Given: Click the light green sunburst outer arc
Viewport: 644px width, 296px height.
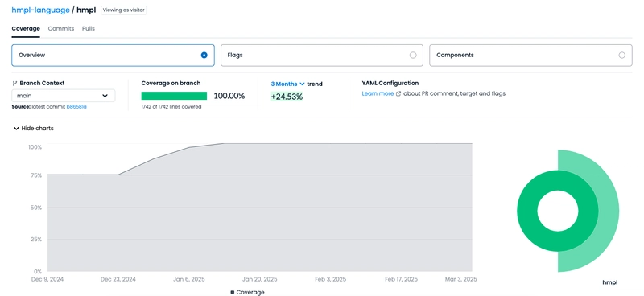Looking at the screenshot, I should coord(609,211).
